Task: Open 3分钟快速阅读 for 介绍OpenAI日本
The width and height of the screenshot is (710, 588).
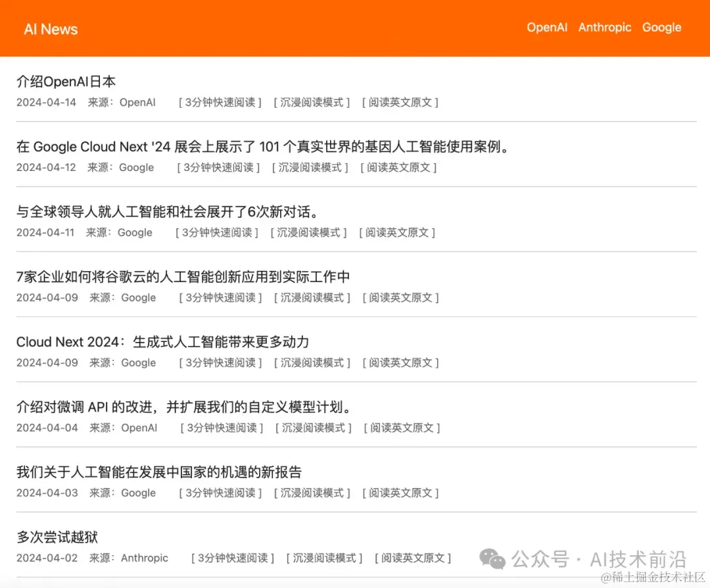Action: point(220,103)
